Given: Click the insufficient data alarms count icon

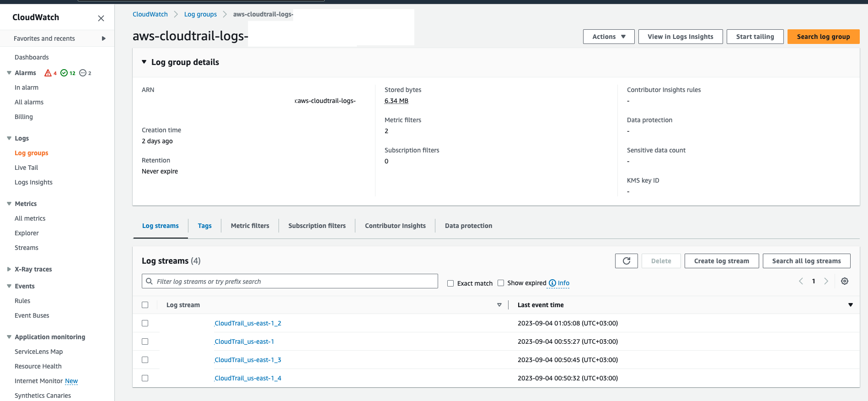Looking at the screenshot, I should click(x=83, y=73).
